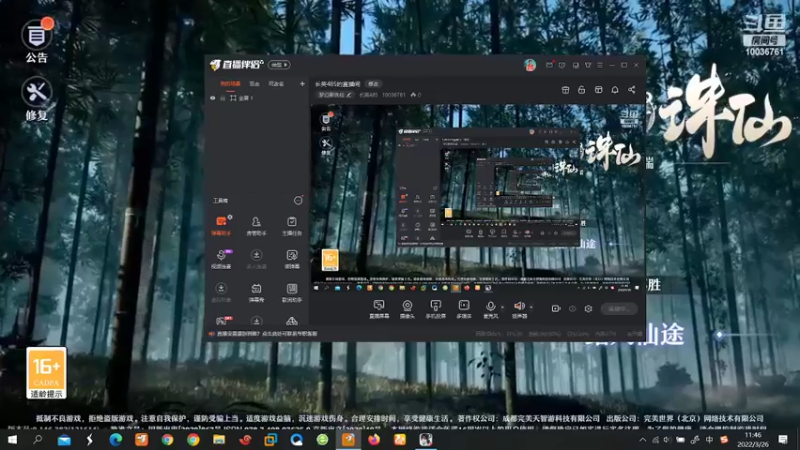Open Firefox from taskbar
800x450 pixels.
tap(374, 440)
